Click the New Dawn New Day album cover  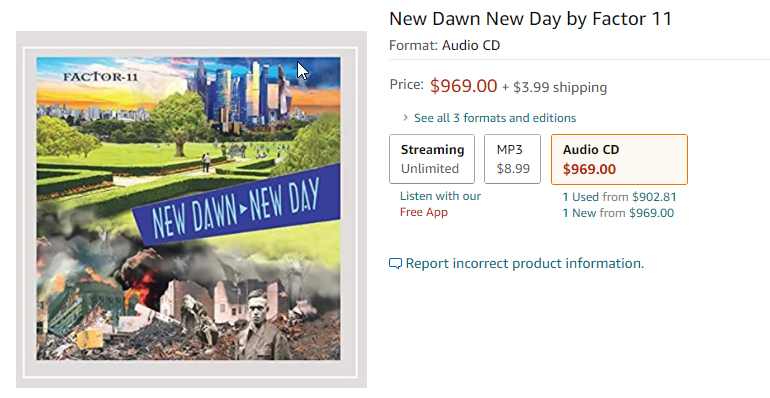[189, 209]
